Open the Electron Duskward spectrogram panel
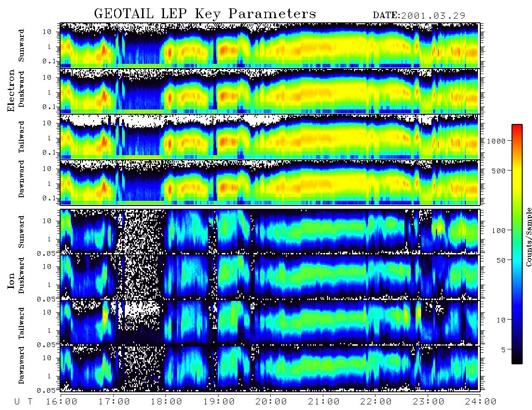This screenshot has width=532, height=410. [x=269, y=91]
